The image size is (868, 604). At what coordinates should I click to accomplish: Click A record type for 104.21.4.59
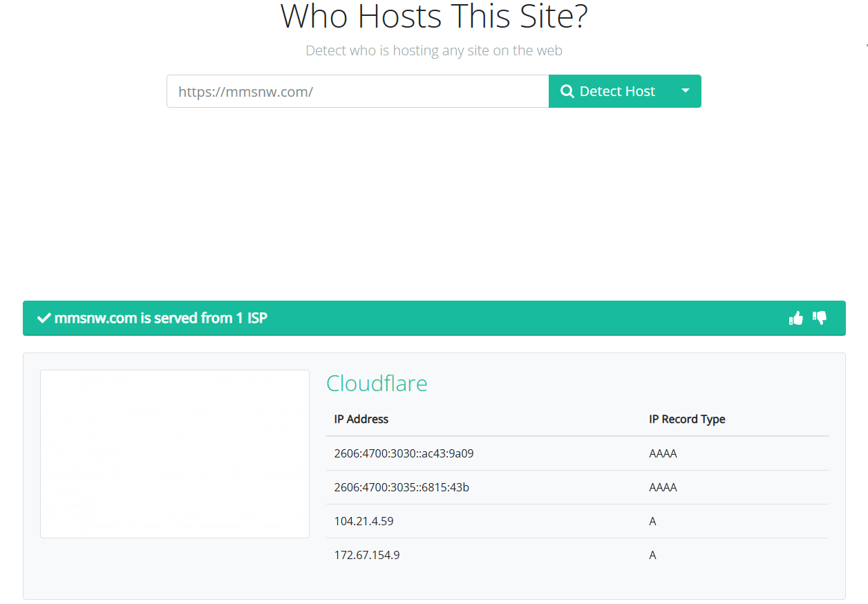(652, 522)
